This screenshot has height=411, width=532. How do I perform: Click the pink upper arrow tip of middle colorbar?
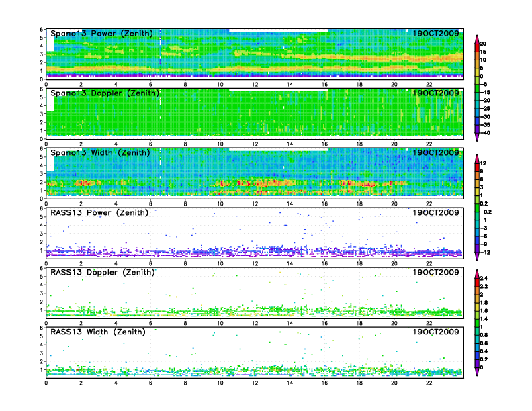[477, 158]
